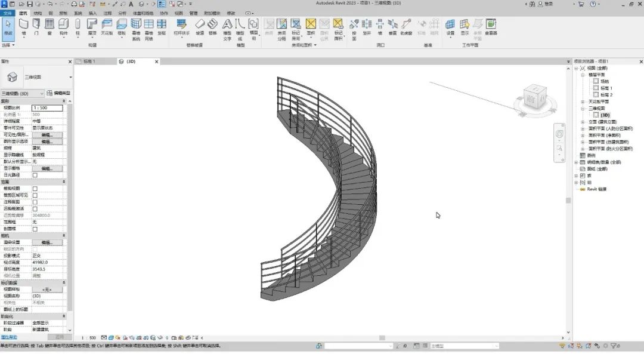This screenshot has height=363, width=644.
Task: Select the Column (柱) tool
Action: (78, 27)
